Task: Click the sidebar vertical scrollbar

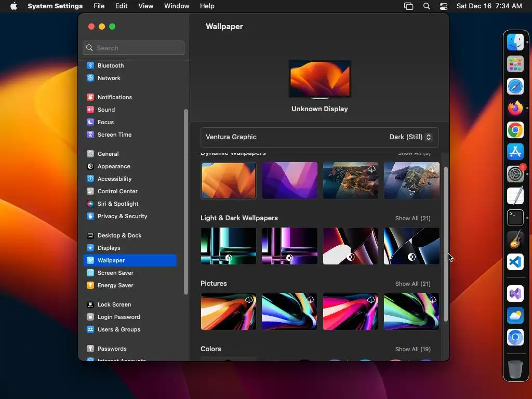Action: (x=185, y=202)
